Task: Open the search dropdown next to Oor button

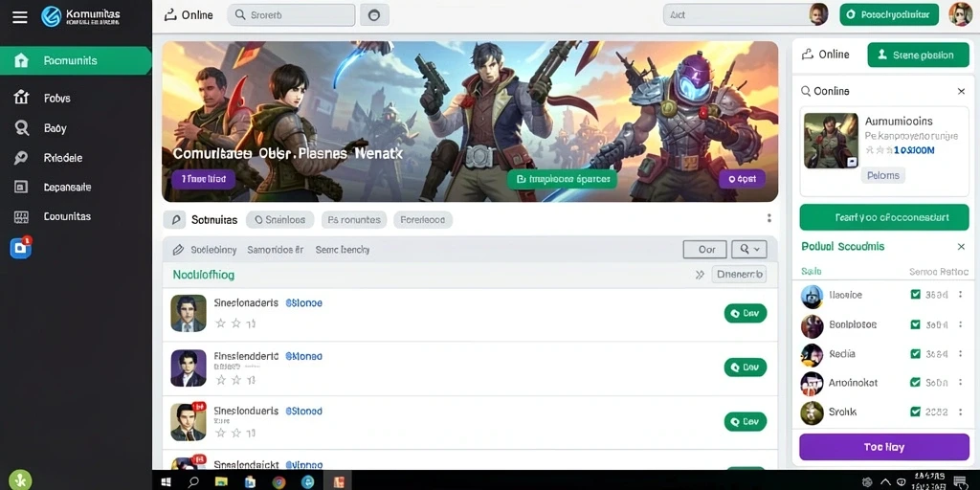Action: tap(748, 249)
